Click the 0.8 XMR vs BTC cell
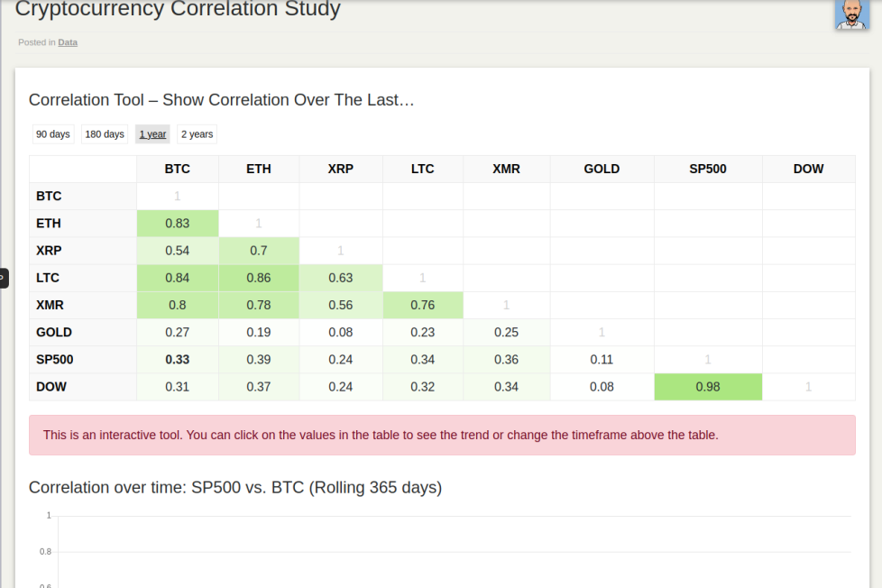 tap(177, 305)
